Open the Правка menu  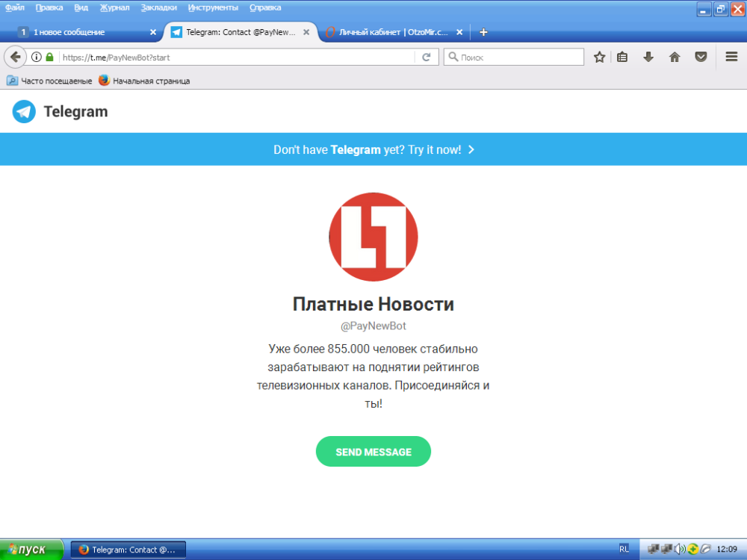[x=49, y=7]
